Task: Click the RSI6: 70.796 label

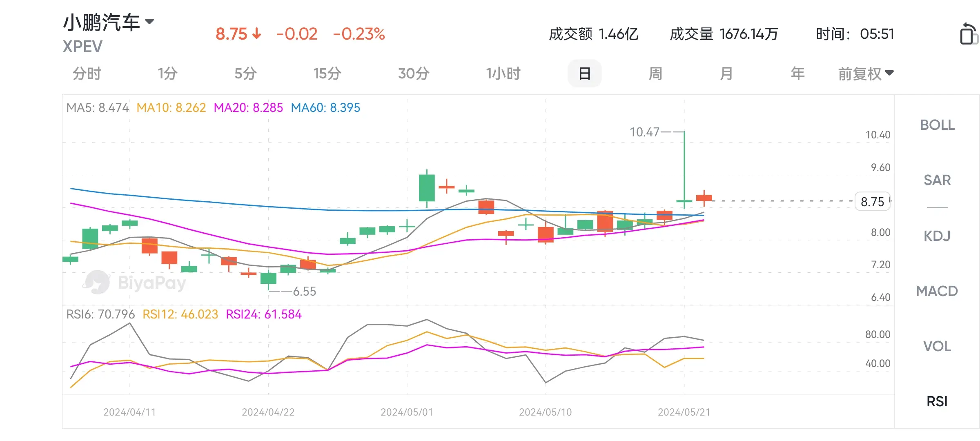Action: (x=100, y=314)
